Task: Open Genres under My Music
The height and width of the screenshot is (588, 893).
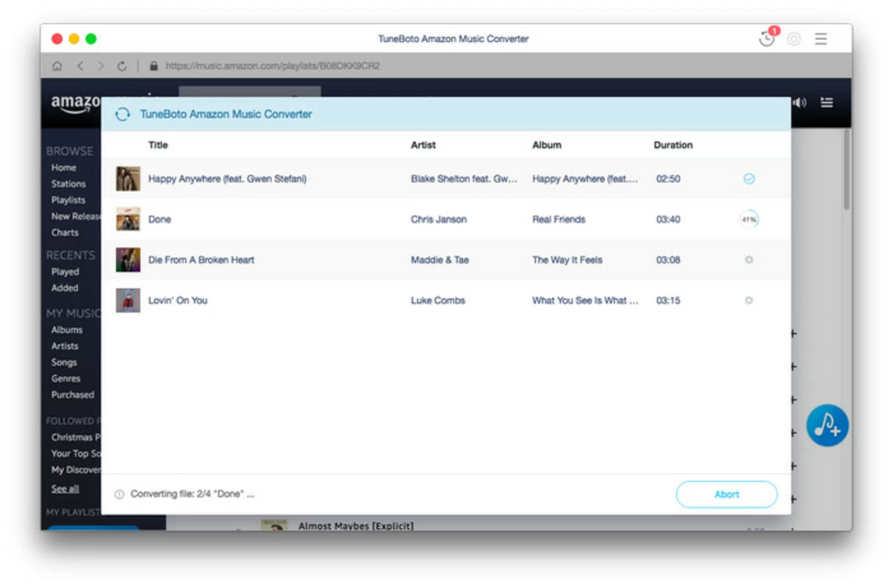Action: click(x=65, y=378)
